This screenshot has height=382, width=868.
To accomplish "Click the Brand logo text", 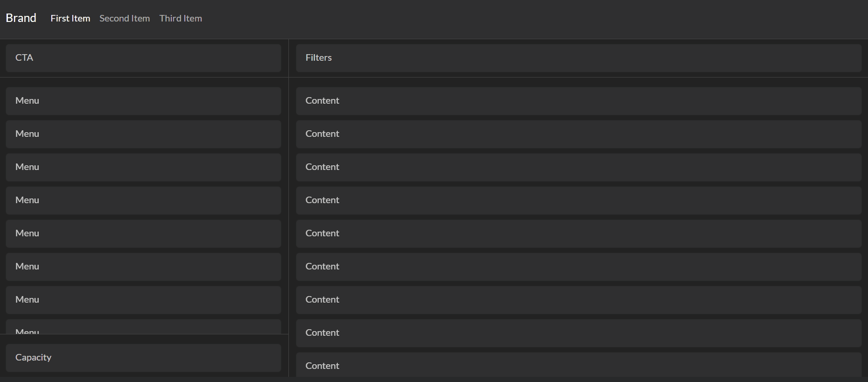I will [x=21, y=18].
